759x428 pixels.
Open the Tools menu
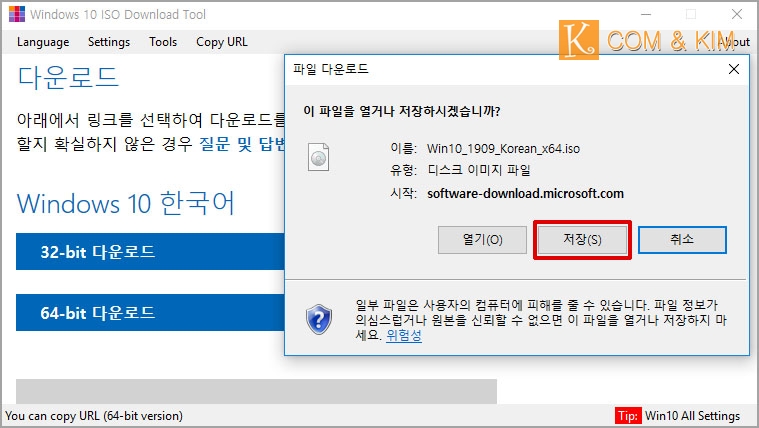163,42
